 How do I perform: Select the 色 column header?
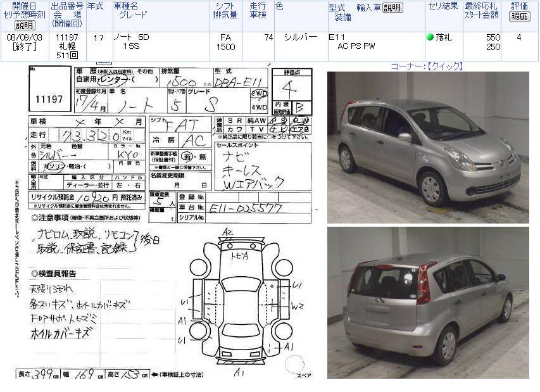(279, 6)
